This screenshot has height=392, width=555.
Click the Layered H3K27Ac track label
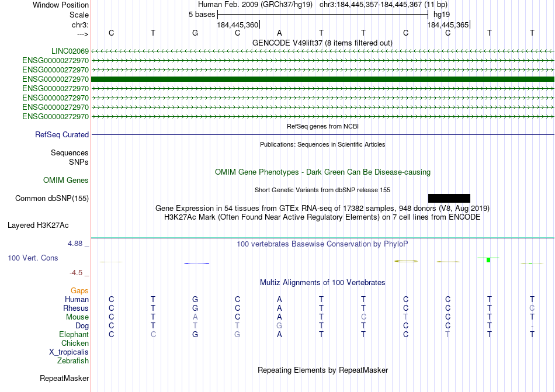click(x=38, y=226)
